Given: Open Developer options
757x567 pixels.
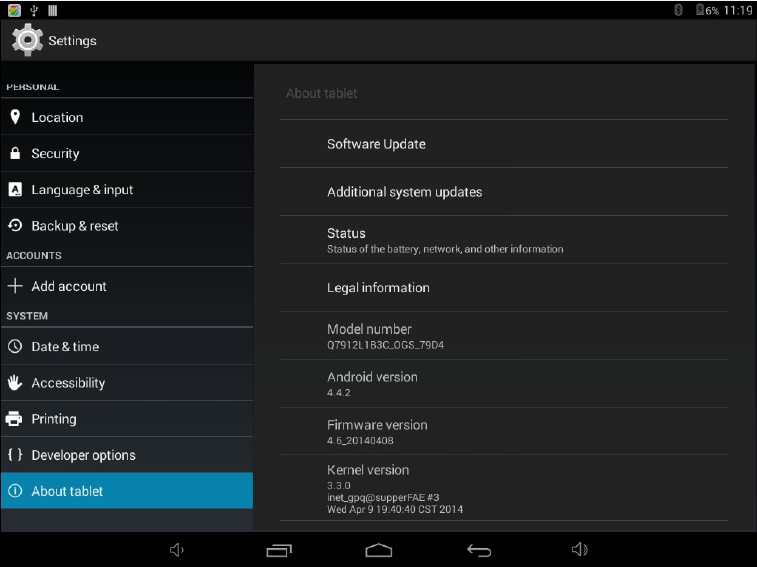Looking at the screenshot, I should tap(127, 455).
